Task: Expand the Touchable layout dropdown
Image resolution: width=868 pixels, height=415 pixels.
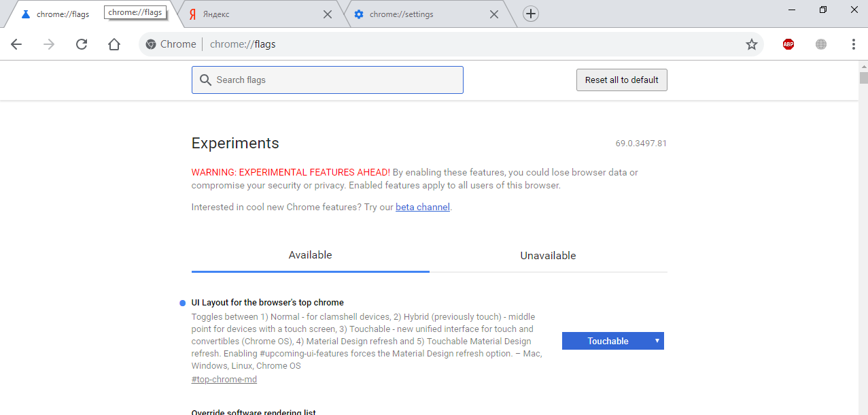Action: pos(612,341)
